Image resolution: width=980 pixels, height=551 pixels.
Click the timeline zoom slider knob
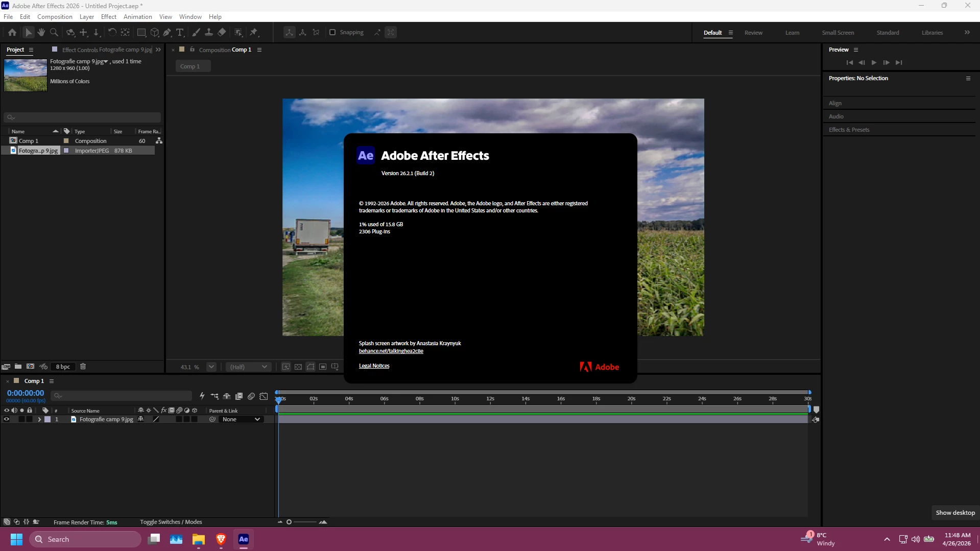coord(289,522)
